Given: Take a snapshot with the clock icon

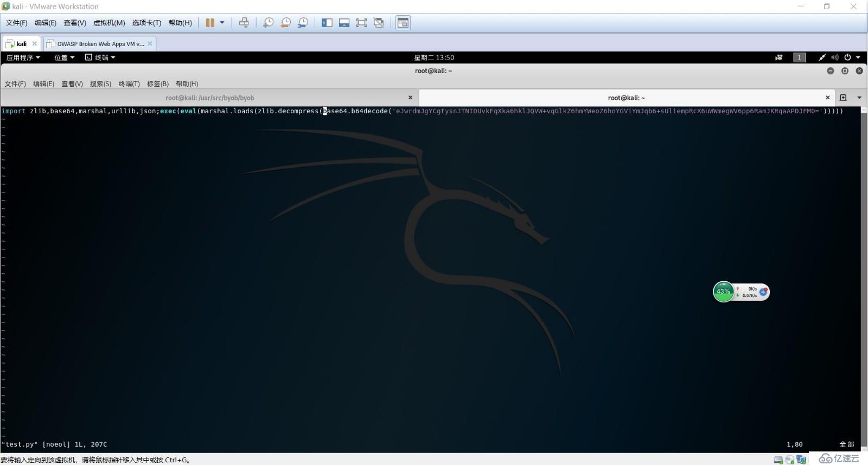Looking at the screenshot, I should click(x=268, y=23).
